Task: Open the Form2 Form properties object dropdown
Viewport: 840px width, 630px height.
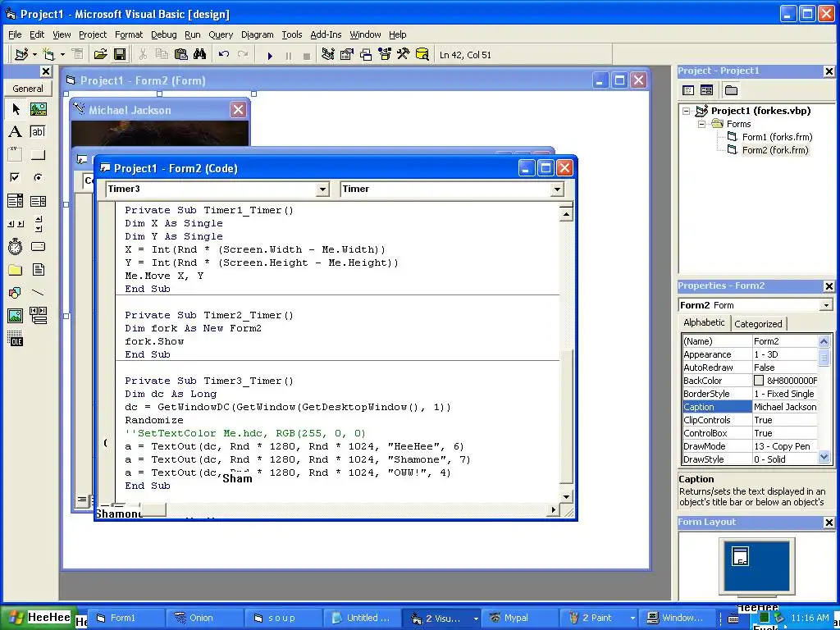Action: (825, 305)
